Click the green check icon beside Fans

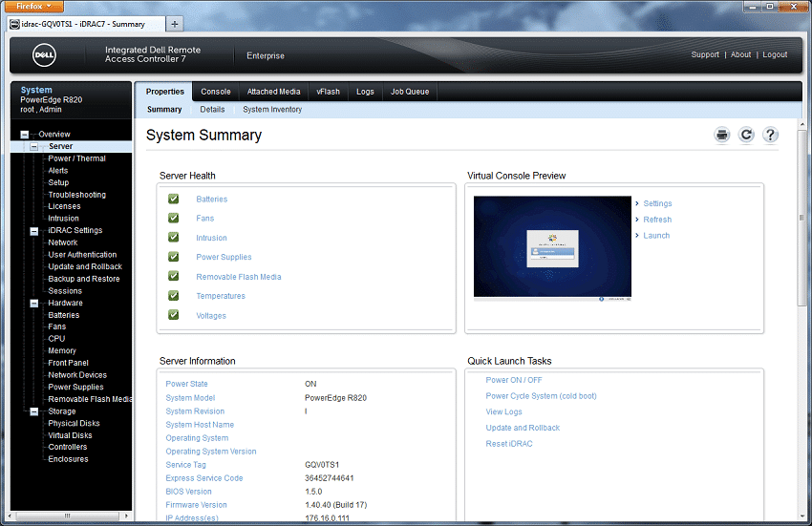pos(174,218)
